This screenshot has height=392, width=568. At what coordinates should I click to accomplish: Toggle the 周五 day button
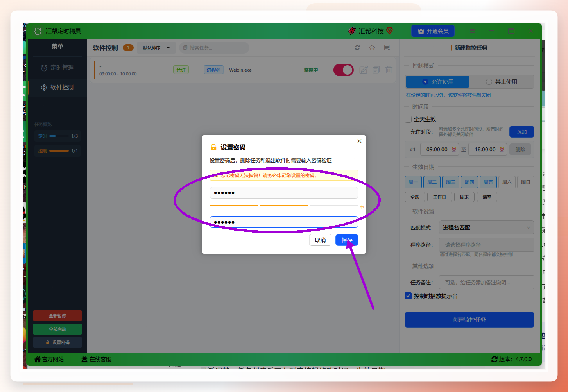tap(488, 182)
